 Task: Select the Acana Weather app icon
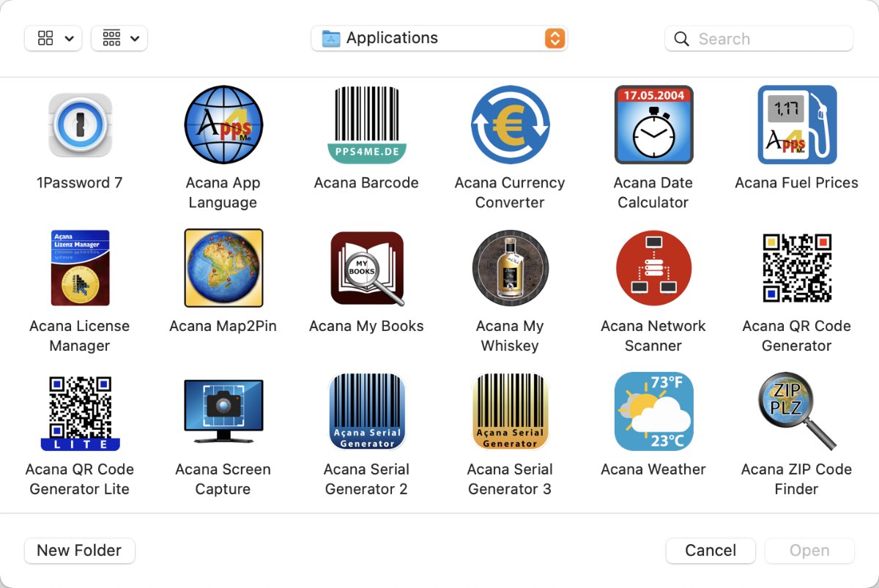(653, 412)
